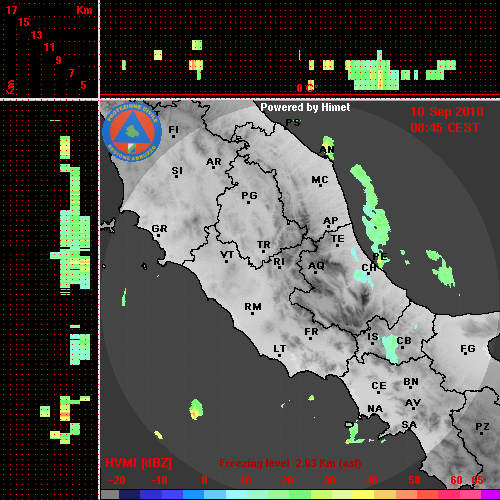Select the time '08:45 CEST'
Screen dimensions: 500x500
pyautogui.click(x=445, y=128)
